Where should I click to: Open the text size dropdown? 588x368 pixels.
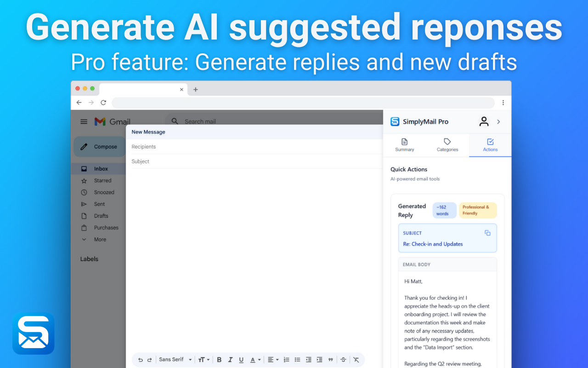tap(204, 360)
